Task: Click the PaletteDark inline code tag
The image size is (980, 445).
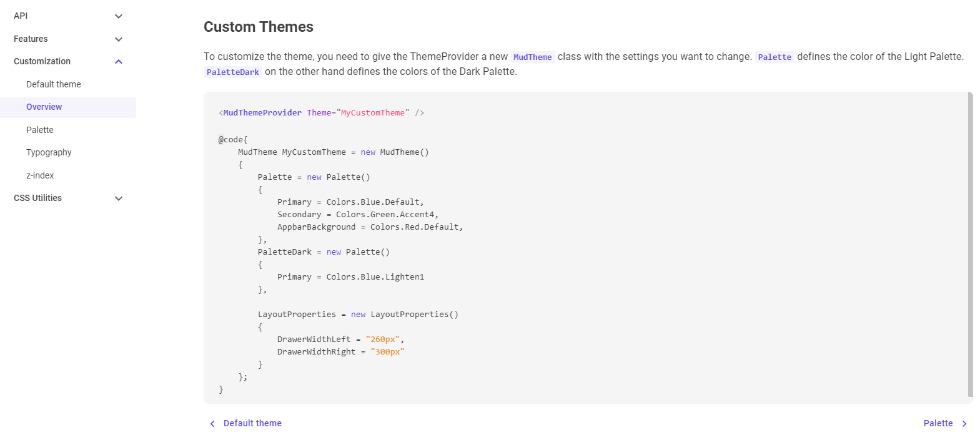Action: coord(232,72)
